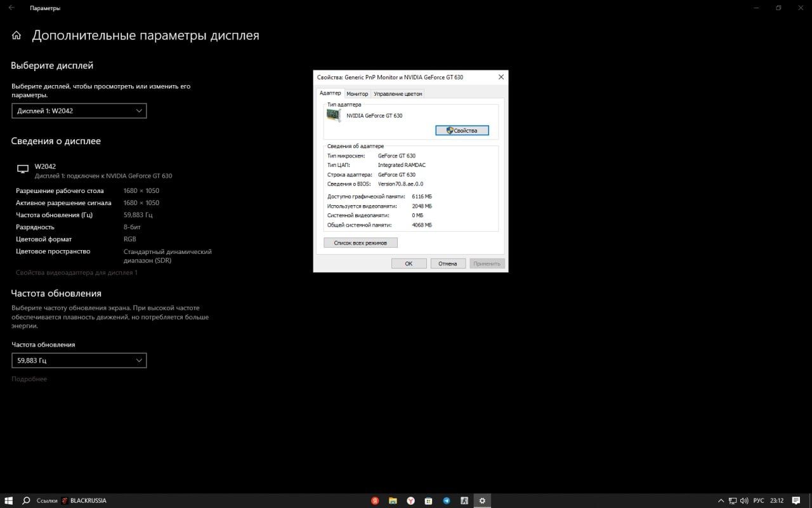Click the 6116 МБ graphics memory value
812x508 pixels.
422,197
